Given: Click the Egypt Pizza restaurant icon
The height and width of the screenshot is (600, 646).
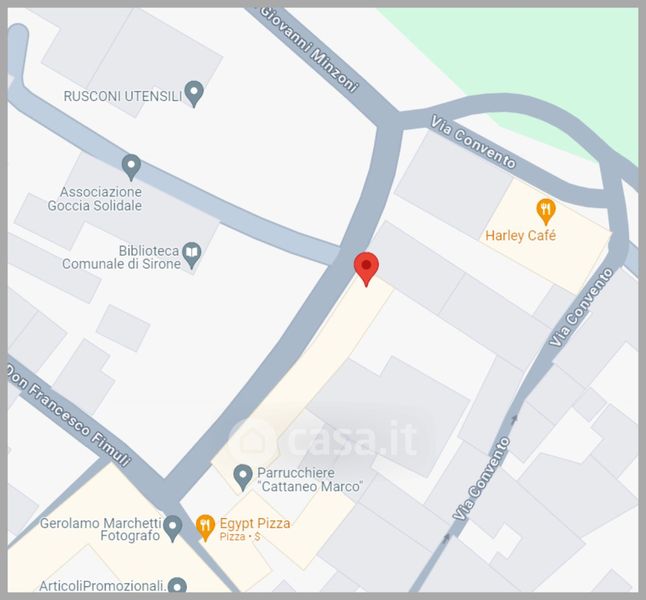Looking at the screenshot, I should [205, 527].
